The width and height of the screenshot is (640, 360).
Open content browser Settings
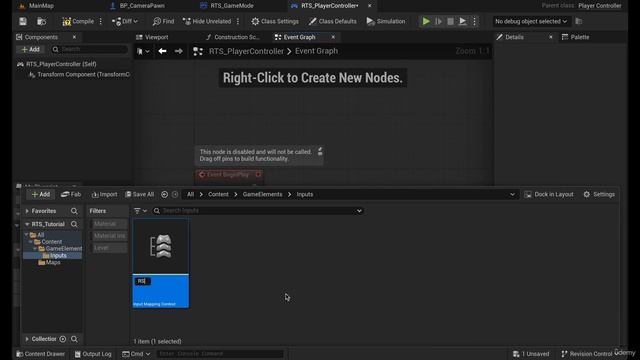(599, 195)
